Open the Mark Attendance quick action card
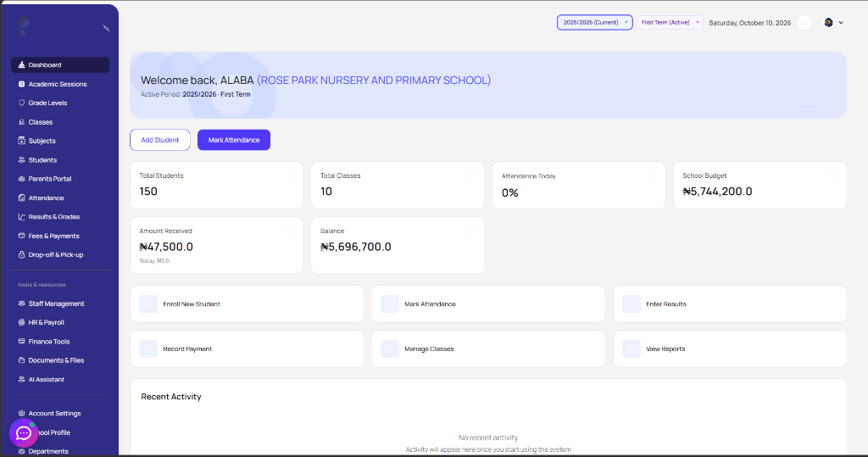 488,304
